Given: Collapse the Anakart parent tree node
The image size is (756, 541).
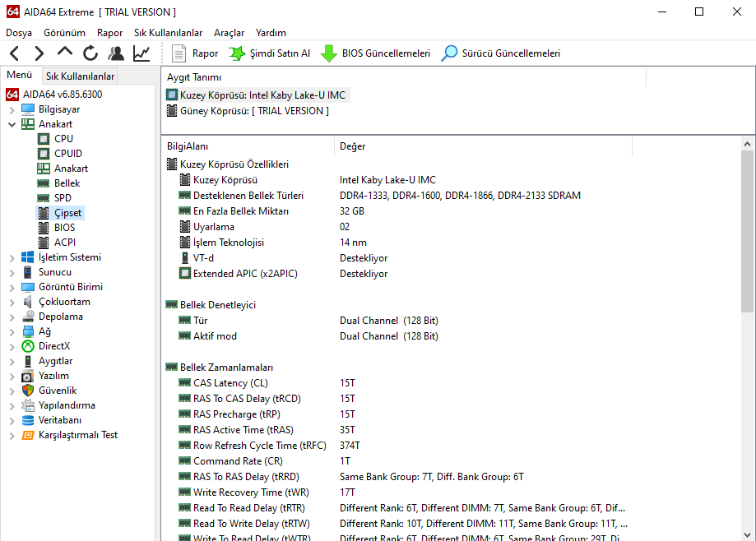Looking at the screenshot, I should (x=12, y=124).
